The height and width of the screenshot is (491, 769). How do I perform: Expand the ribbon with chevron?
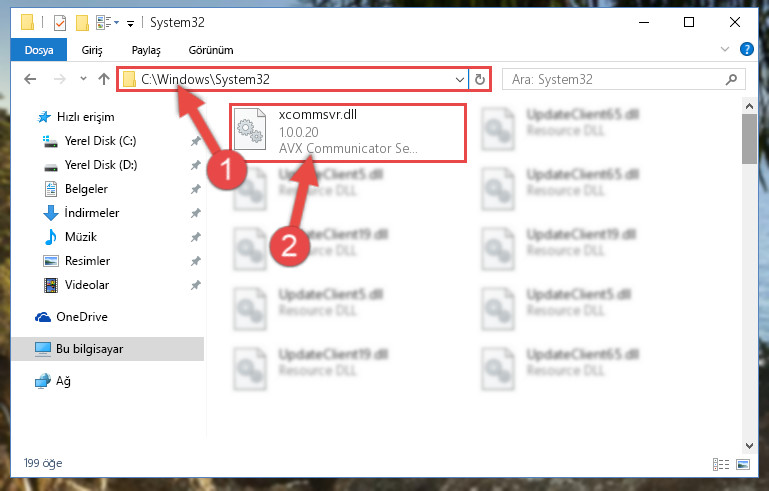click(x=724, y=49)
